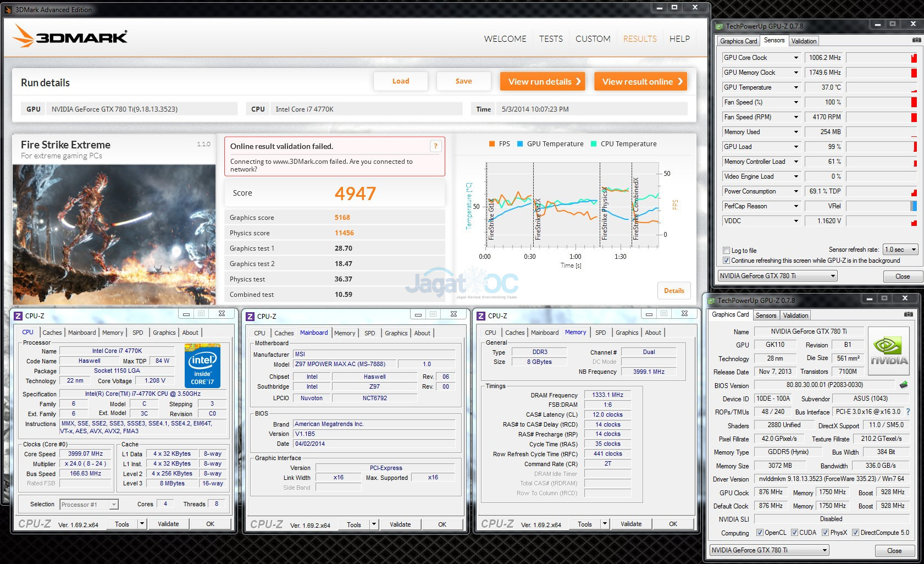The image size is (924, 564).
Task: Click the BIOS save icon beside BIOS Version
Action: point(903,385)
